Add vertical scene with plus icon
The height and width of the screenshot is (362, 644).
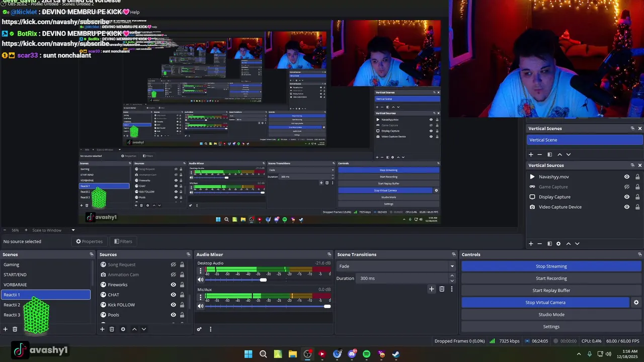click(530, 154)
